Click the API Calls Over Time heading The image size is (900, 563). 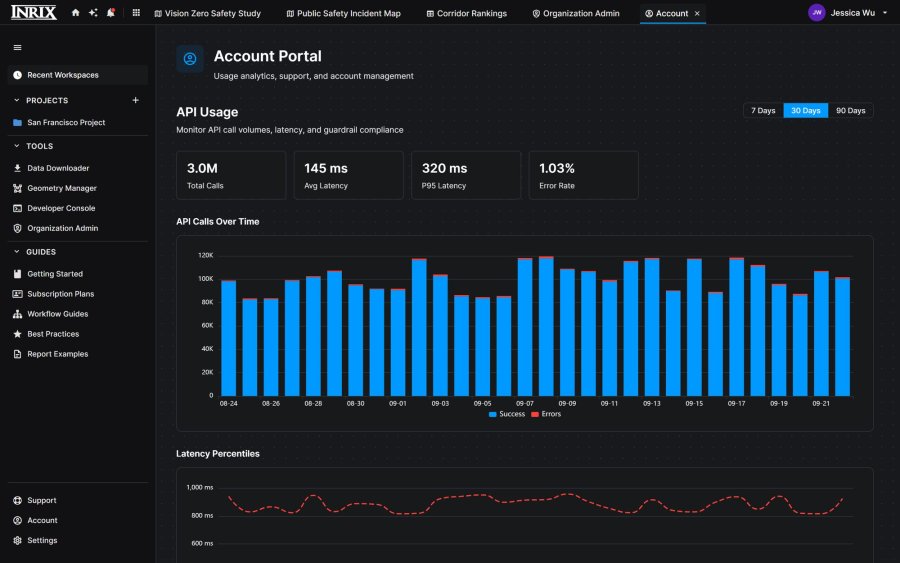[x=218, y=222]
